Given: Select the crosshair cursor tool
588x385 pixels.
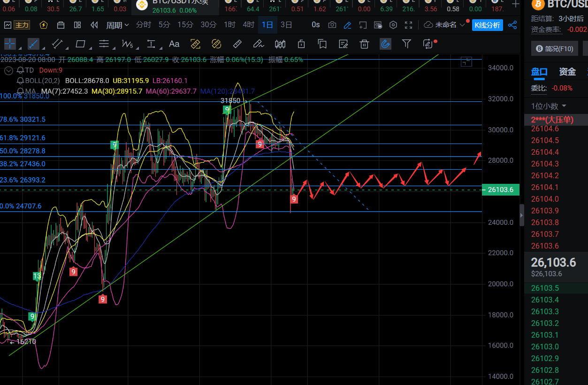Looking at the screenshot, I should tap(10, 44).
